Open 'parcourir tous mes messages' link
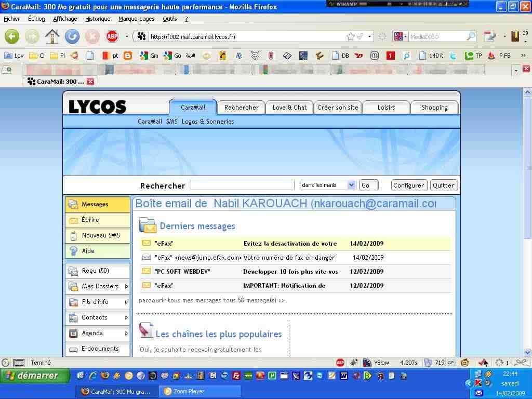 pyautogui.click(x=211, y=300)
